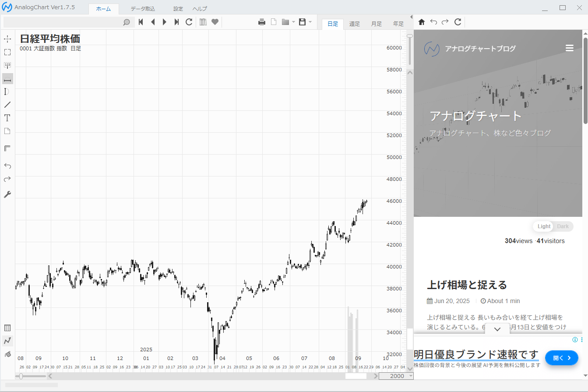Switch blog theme to Light
The image size is (588, 392).
(x=544, y=226)
